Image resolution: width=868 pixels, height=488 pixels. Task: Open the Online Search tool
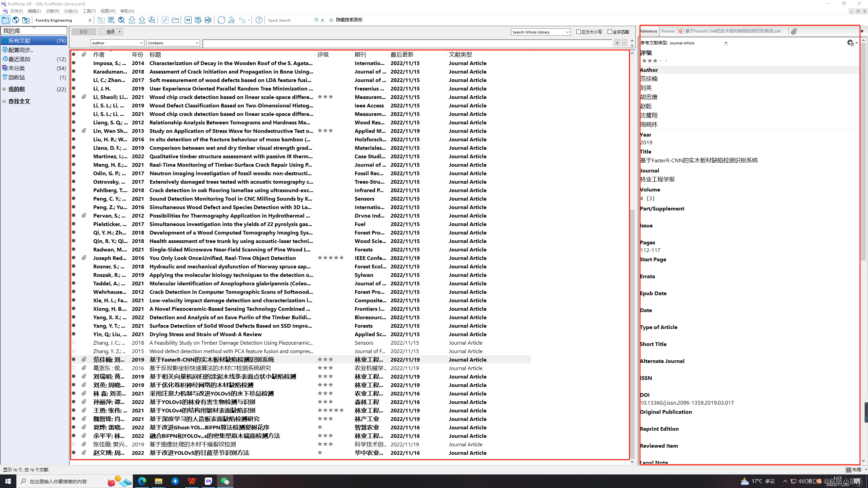[x=121, y=20]
